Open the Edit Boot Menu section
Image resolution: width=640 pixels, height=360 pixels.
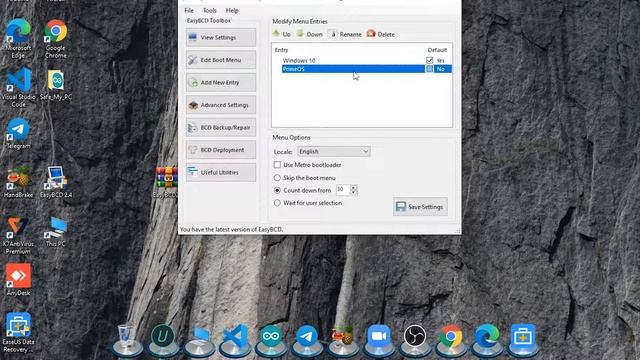pyautogui.click(x=221, y=60)
